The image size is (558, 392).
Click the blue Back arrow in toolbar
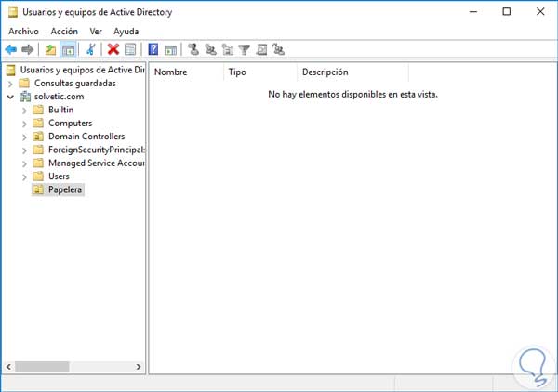tap(11, 49)
